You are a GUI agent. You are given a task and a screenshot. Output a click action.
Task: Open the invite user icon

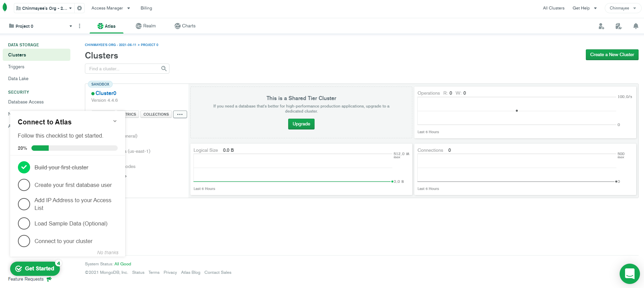click(x=601, y=26)
